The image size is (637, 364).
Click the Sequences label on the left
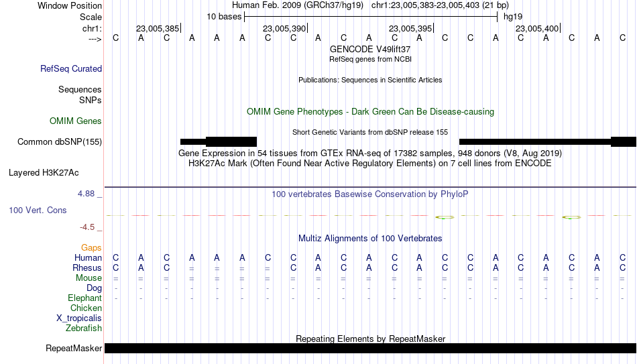coord(80,89)
